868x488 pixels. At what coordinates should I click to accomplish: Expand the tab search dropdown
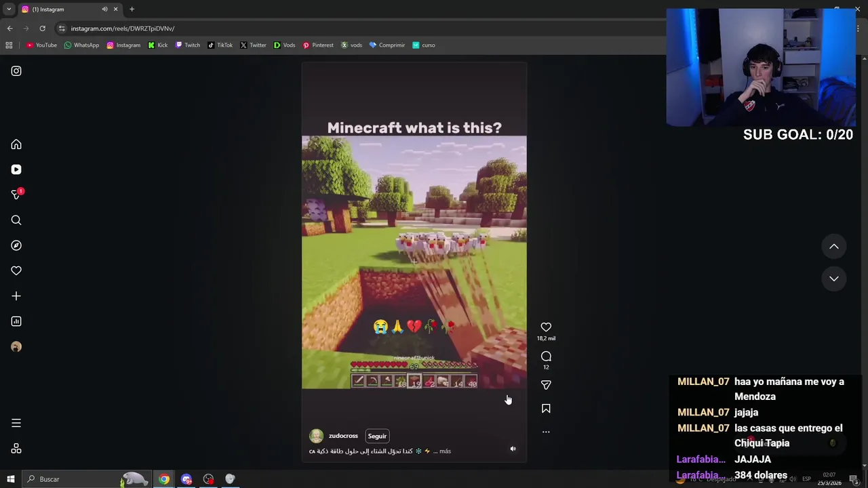click(9, 9)
